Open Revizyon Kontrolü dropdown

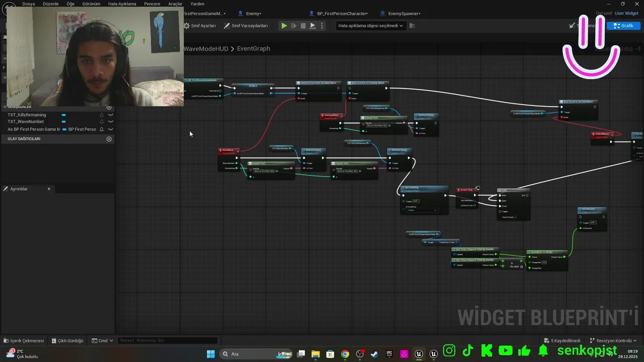coord(614,341)
